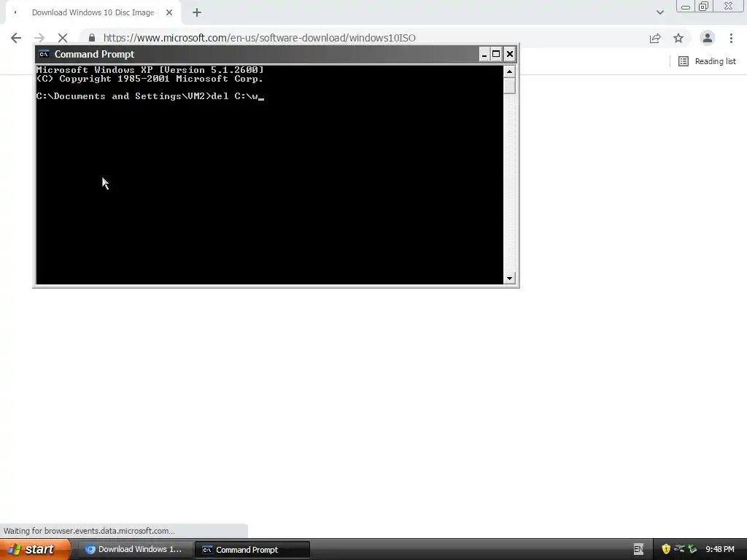Viewport: 747px width, 560px height.
Task: Click the Safely Remove Hardware tray icon
Action: [692, 549]
